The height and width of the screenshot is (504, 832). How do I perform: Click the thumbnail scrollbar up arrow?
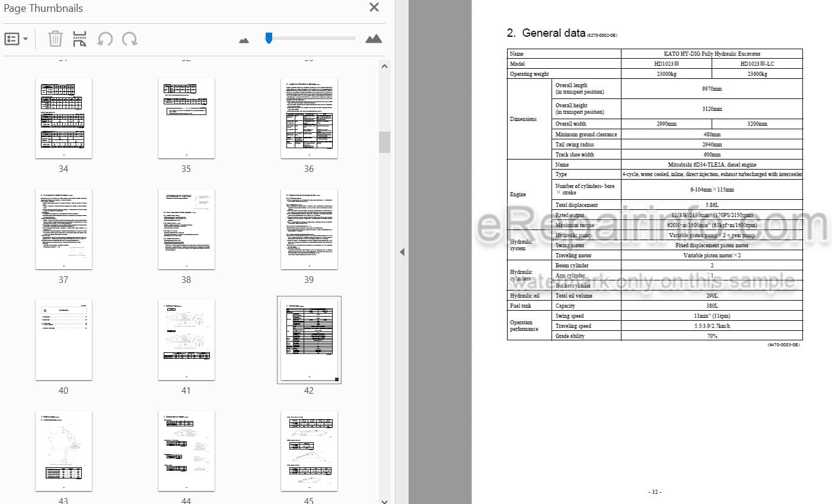384,66
